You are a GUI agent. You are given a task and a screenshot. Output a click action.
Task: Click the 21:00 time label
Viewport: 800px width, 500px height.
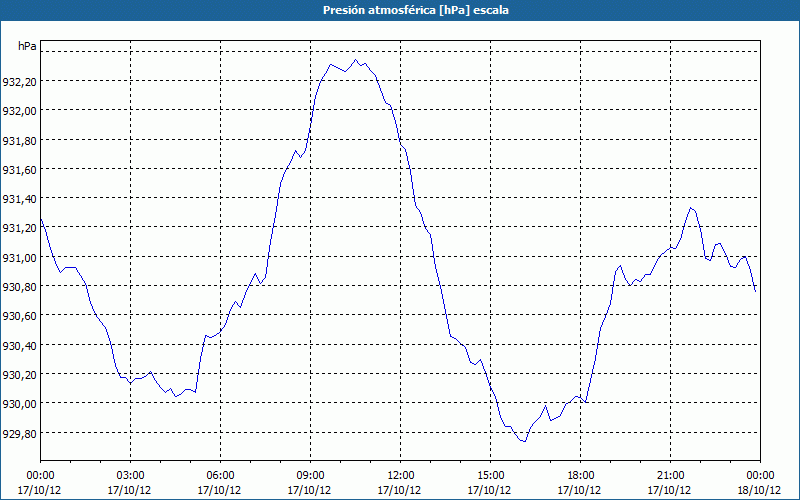click(x=670, y=476)
